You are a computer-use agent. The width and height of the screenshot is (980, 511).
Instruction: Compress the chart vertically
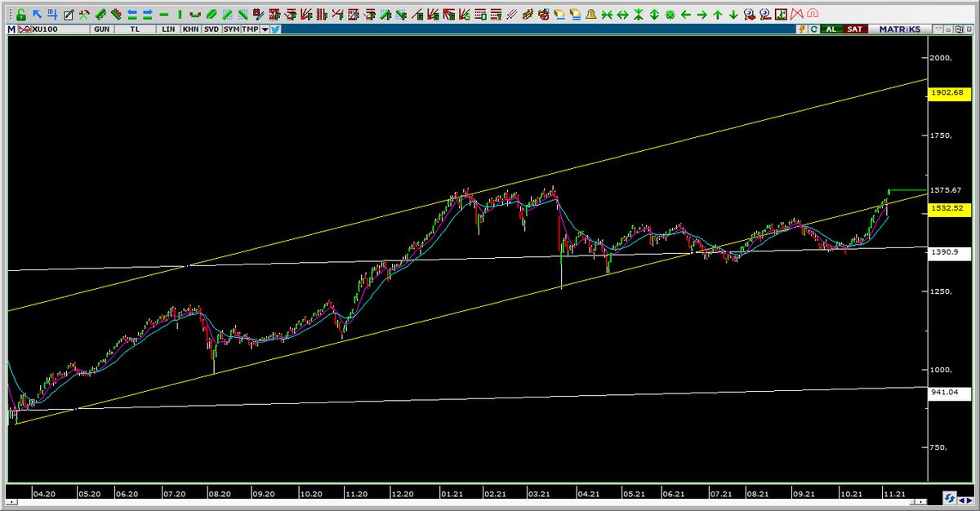tap(638, 15)
